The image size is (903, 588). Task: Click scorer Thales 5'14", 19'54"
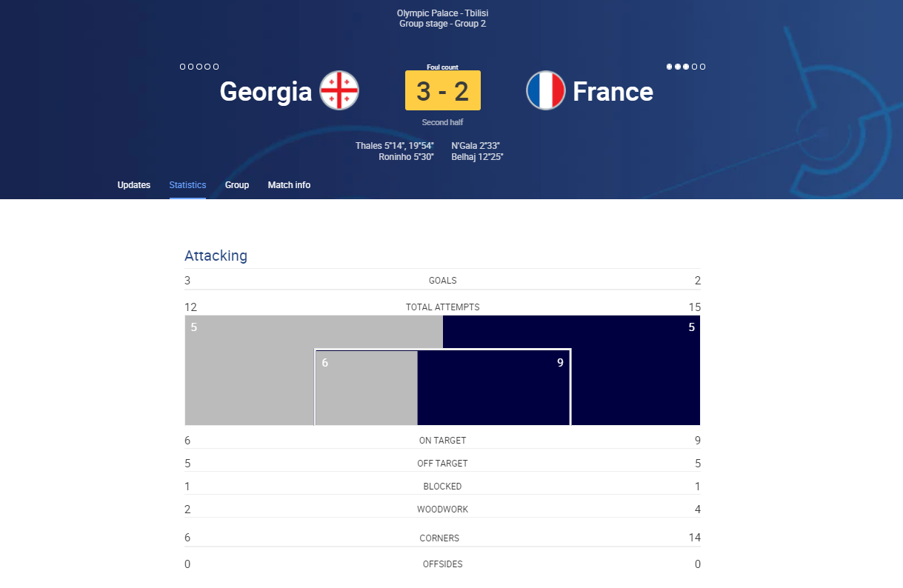[x=395, y=146]
